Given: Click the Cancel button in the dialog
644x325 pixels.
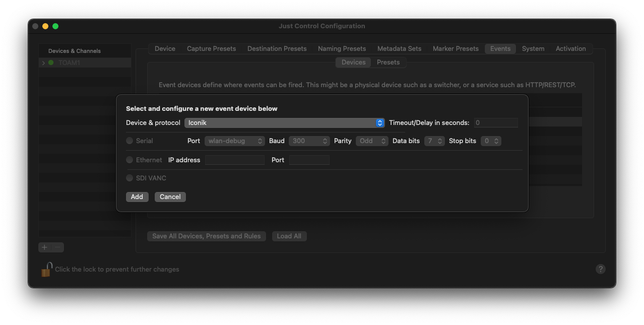Looking at the screenshot, I should click(x=170, y=197).
